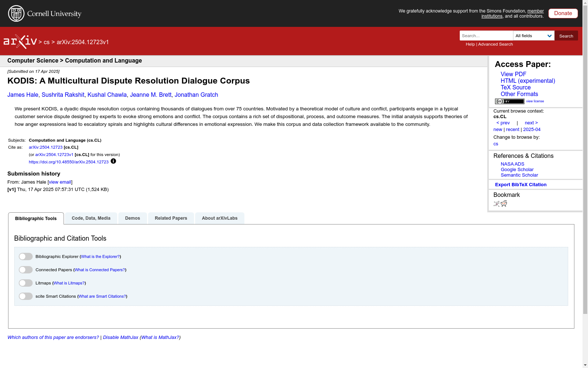Bookmark the paper on Reddit icon

pyautogui.click(x=504, y=204)
